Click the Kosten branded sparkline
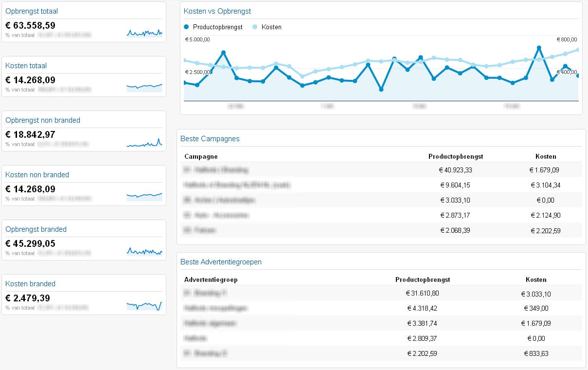 (x=144, y=305)
